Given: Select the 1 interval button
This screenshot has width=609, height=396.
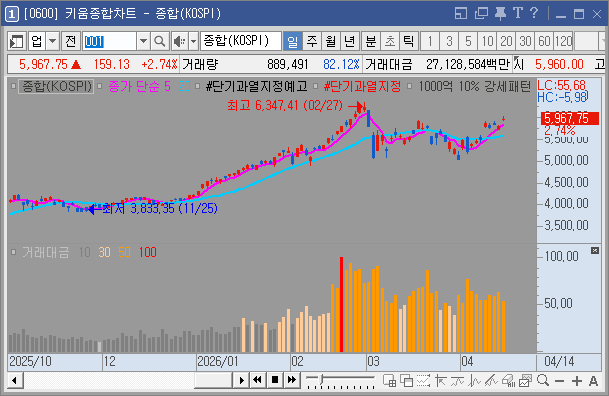Looking at the screenshot, I should coord(430,41).
